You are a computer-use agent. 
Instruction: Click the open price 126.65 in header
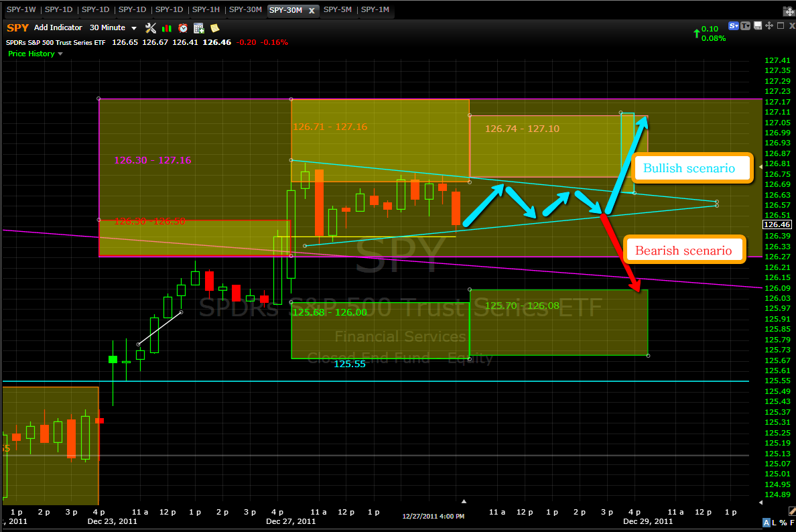tap(125, 43)
